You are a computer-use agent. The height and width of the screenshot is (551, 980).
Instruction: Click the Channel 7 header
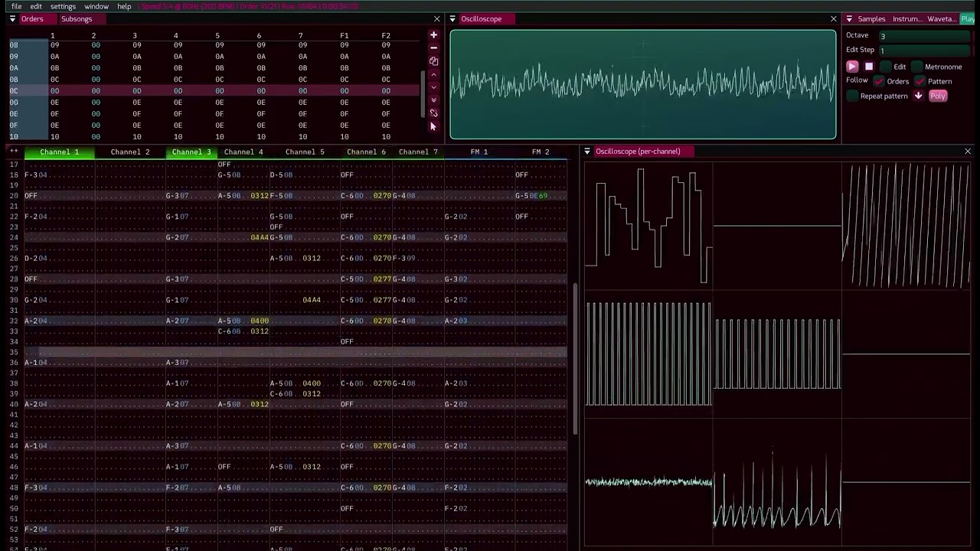pyautogui.click(x=418, y=152)
